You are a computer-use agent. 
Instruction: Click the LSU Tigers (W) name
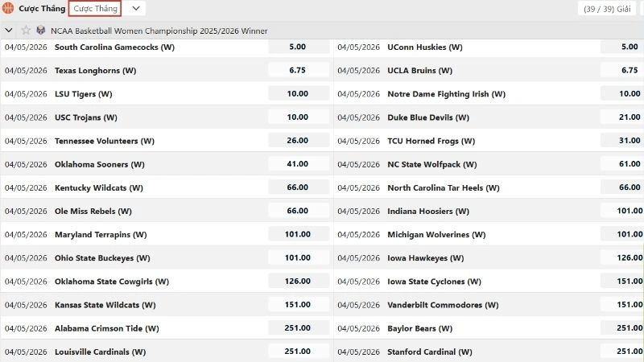[x=84, y=94]
